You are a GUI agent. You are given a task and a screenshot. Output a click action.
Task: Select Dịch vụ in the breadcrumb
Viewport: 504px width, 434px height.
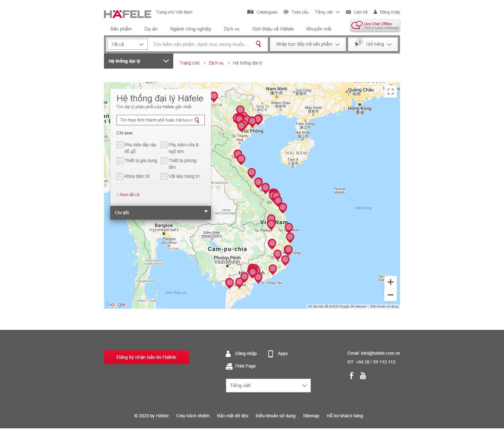coord(216,63)
